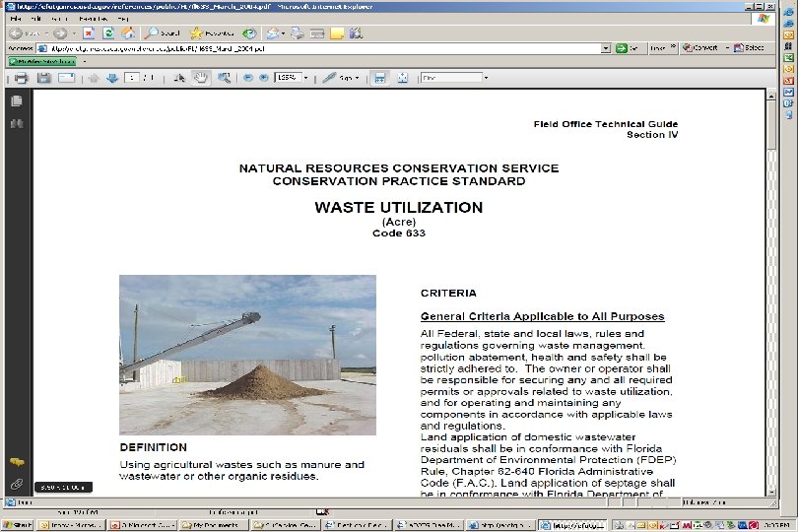Screen dimensions: 798x532
Task: Go forward using the Forward arrow button
Action: click(60, 33)
